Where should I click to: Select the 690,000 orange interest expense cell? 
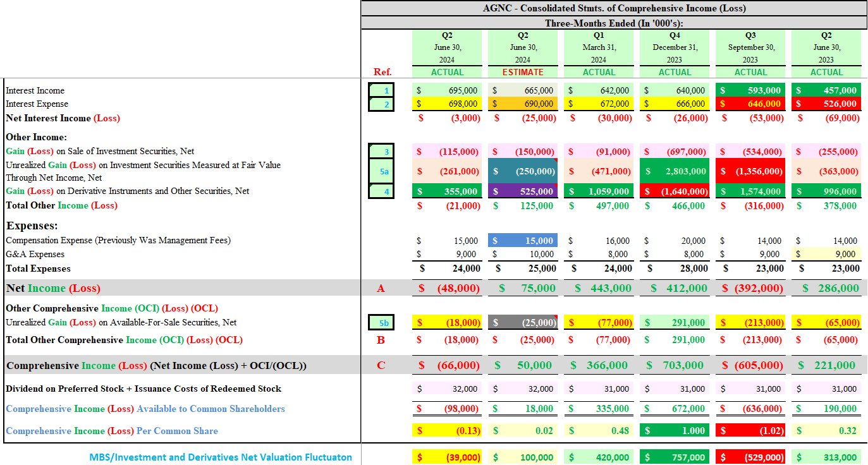(x=523, y=104)
